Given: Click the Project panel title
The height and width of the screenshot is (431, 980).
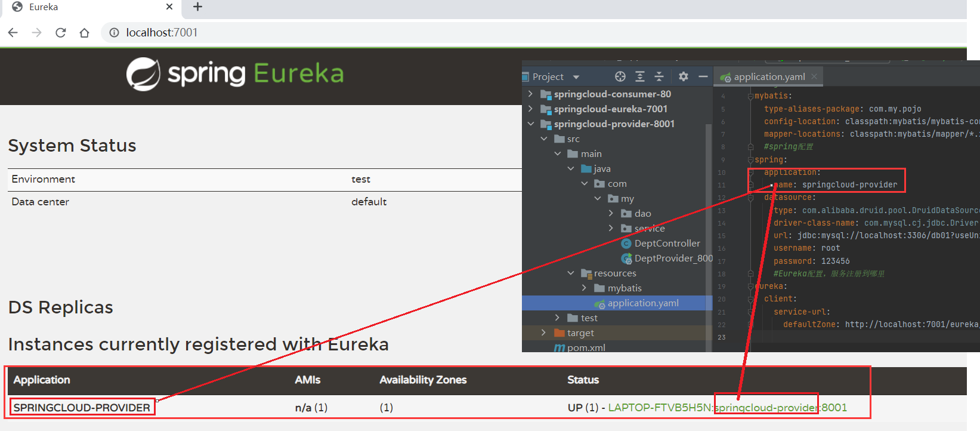Looking at the screenshot, I should pyautogui.click(x=548, y=77).
